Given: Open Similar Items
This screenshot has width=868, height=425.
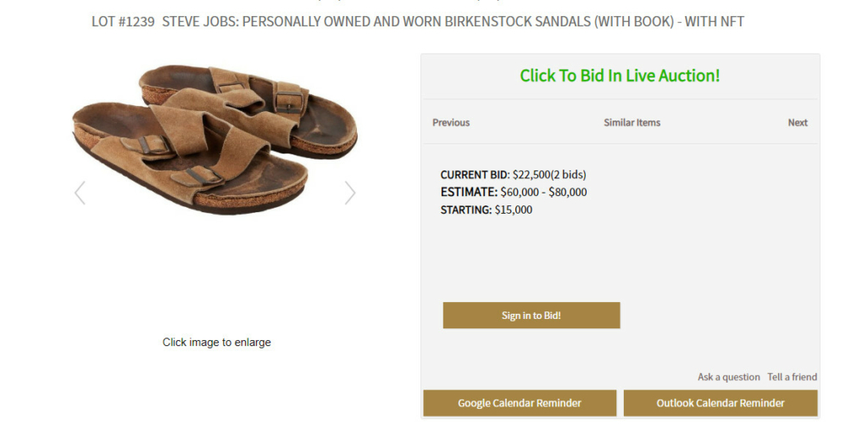Looking at the screenshot, I should click(x=632, y=122).
